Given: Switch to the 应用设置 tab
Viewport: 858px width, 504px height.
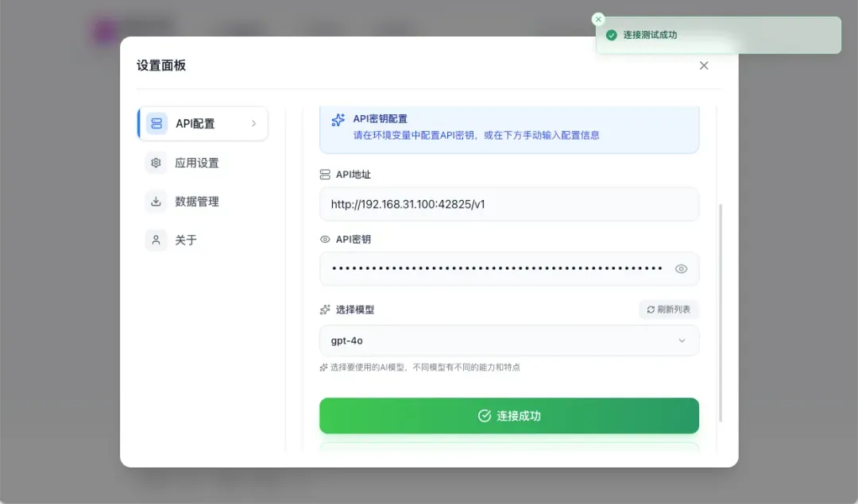Looking at the screenshot, I should 197,163.
